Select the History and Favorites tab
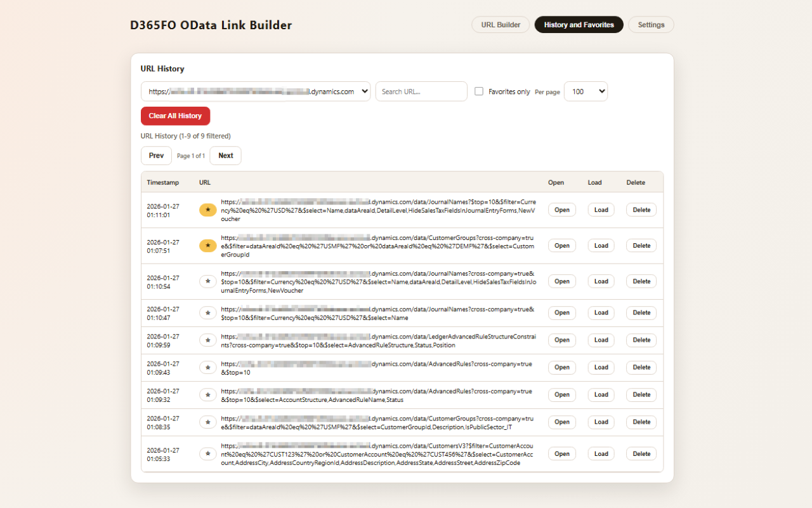This screenshot has height=508, width=812. coord(579,25)
